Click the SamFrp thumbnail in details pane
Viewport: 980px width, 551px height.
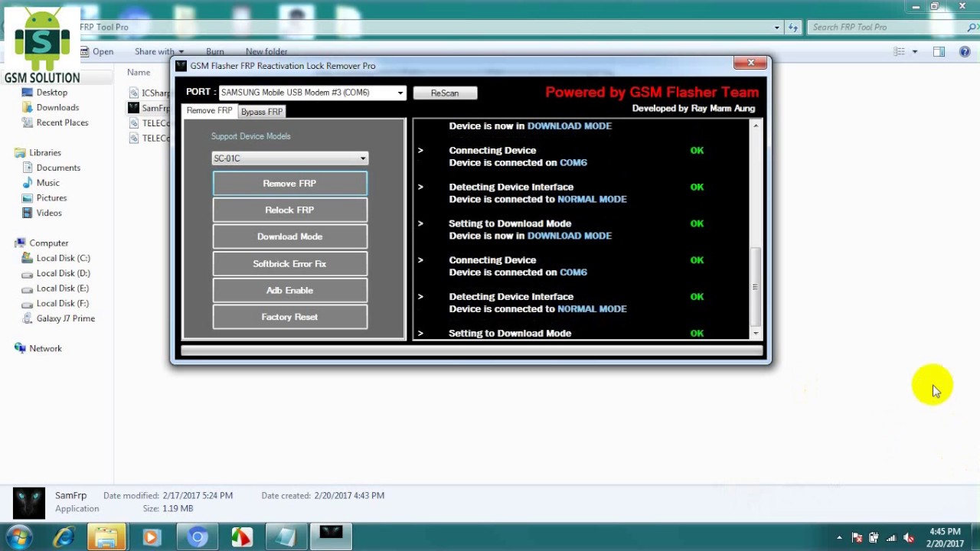29,503
